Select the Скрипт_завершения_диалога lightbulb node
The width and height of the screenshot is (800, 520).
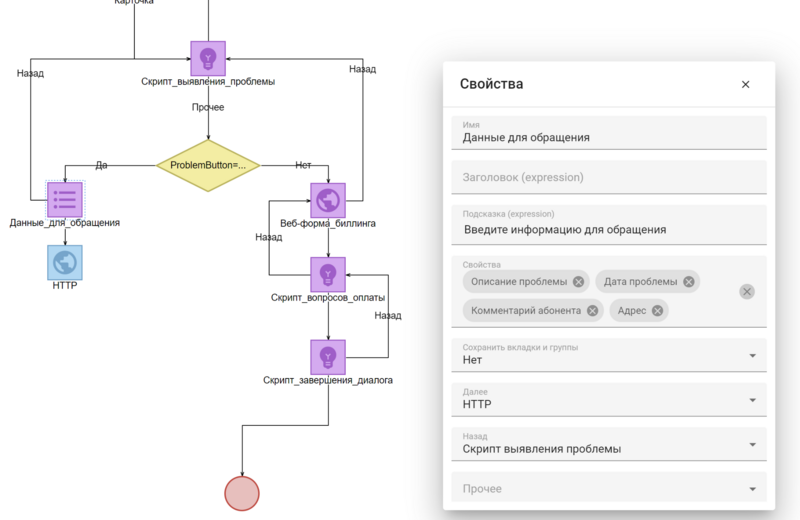[x=327, y=356]
